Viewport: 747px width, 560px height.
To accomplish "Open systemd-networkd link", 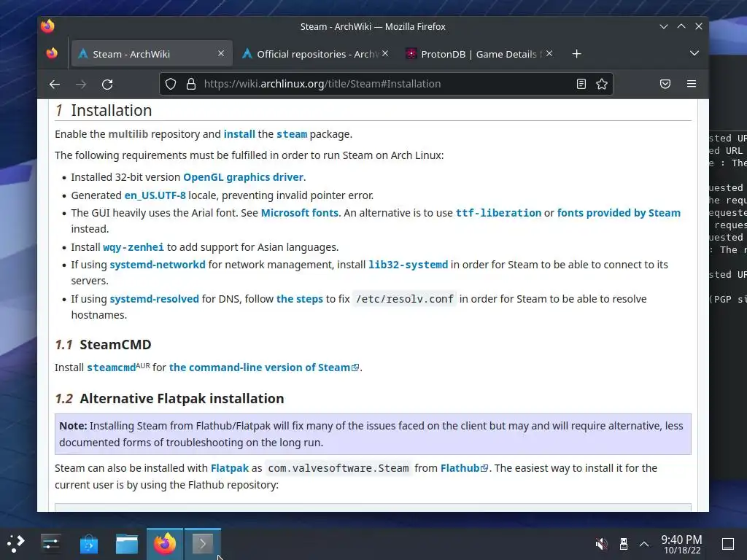I will point(158,265).
